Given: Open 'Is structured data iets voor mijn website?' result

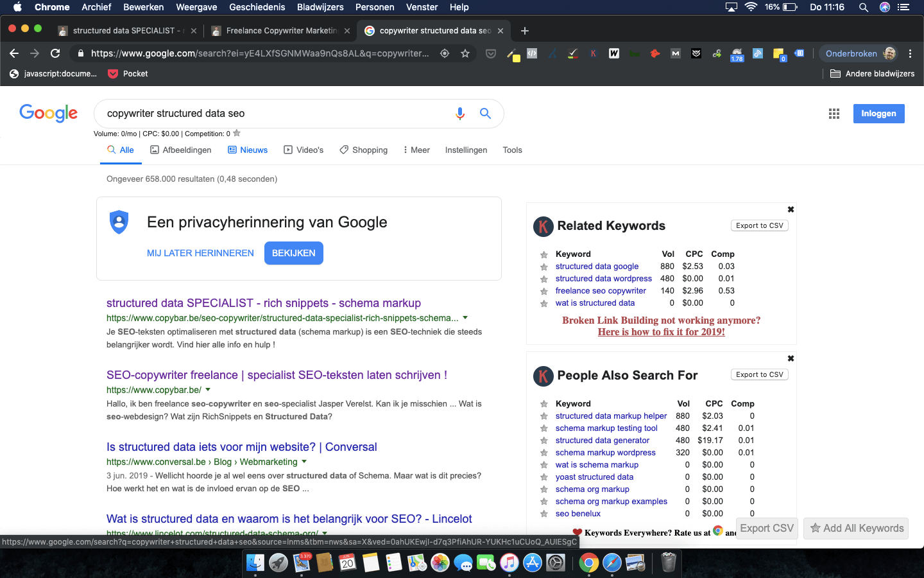Looking at the screenshot, I should click(241, 447).
